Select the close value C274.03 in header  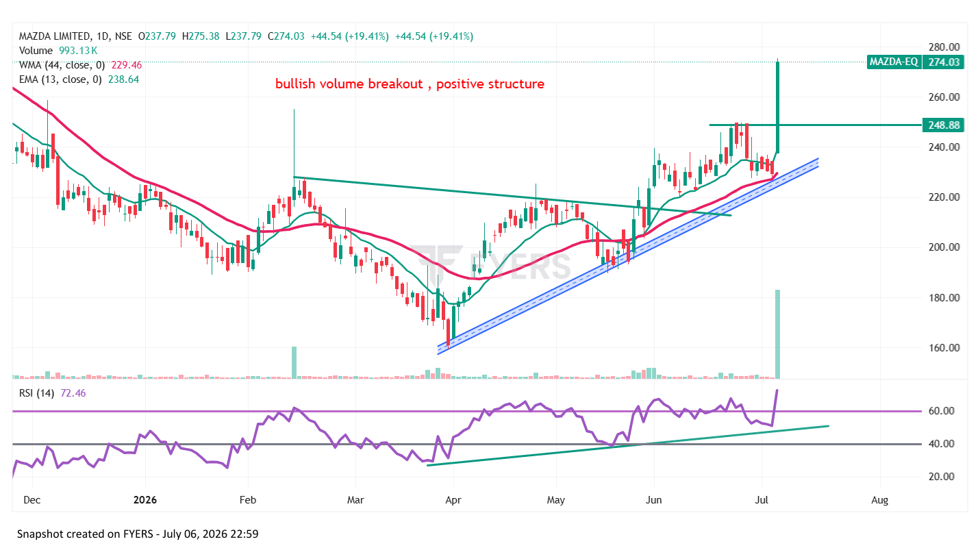point(286,36)
